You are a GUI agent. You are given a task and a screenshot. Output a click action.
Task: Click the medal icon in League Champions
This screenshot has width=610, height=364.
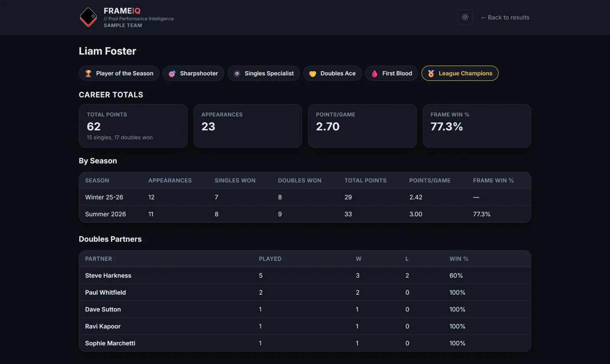[431, 73]
